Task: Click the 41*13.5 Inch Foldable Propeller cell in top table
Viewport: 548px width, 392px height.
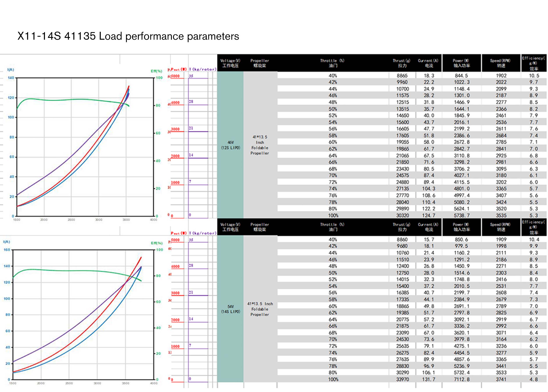Action: (x=260, y=145)
